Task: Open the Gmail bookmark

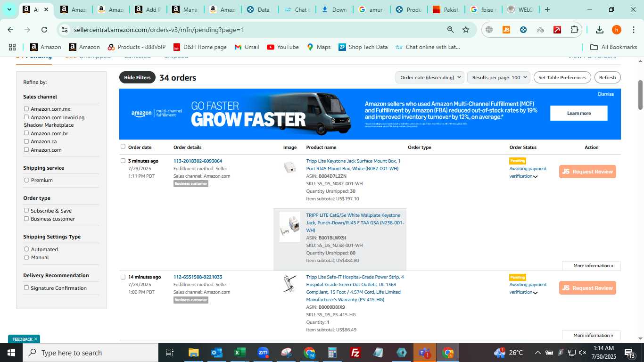Action: (247, 47)
